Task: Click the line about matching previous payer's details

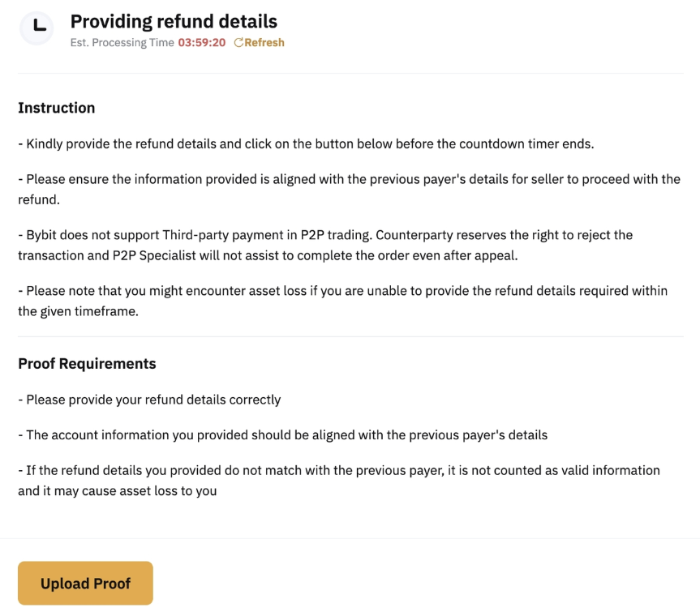Action: point(349,188)
